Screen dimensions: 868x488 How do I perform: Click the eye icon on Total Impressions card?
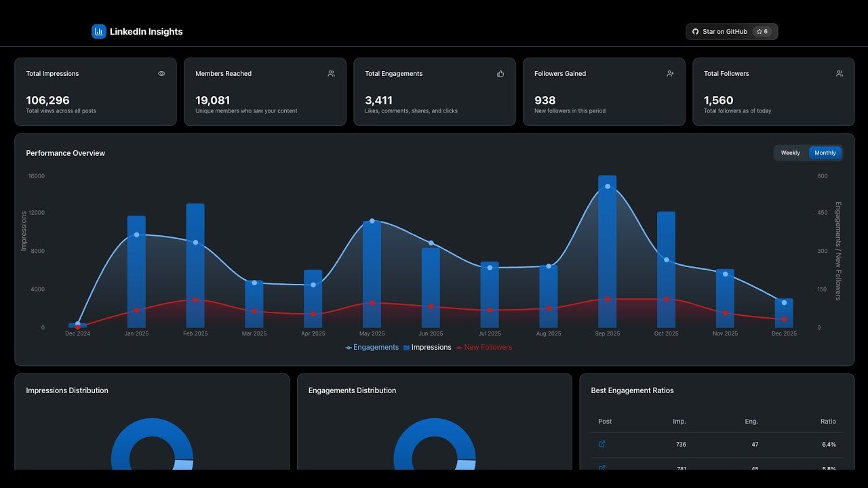click(161, 73)
